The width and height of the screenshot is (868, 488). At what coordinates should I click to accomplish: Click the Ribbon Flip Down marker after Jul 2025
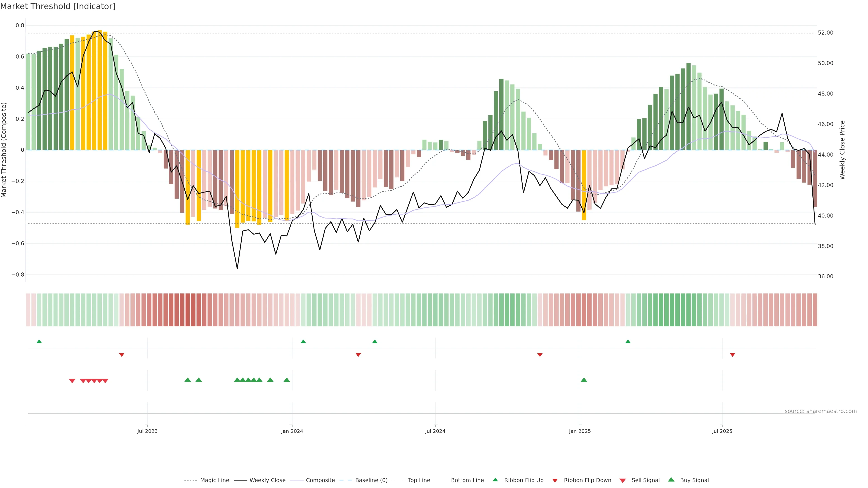(x=733, y=355)
